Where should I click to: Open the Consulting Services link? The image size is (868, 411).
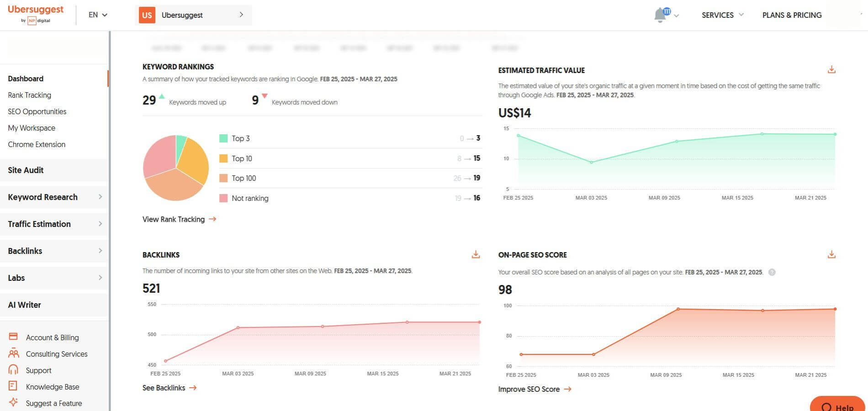[57, 354]
